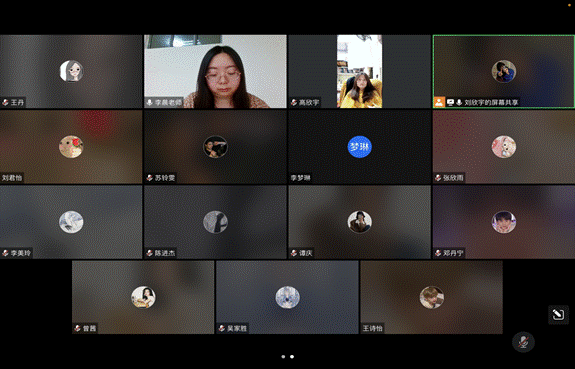Viewport: 575px width, 369px height.
Task: Click the 王诗怡 name label
Action: tap(373, 328)
